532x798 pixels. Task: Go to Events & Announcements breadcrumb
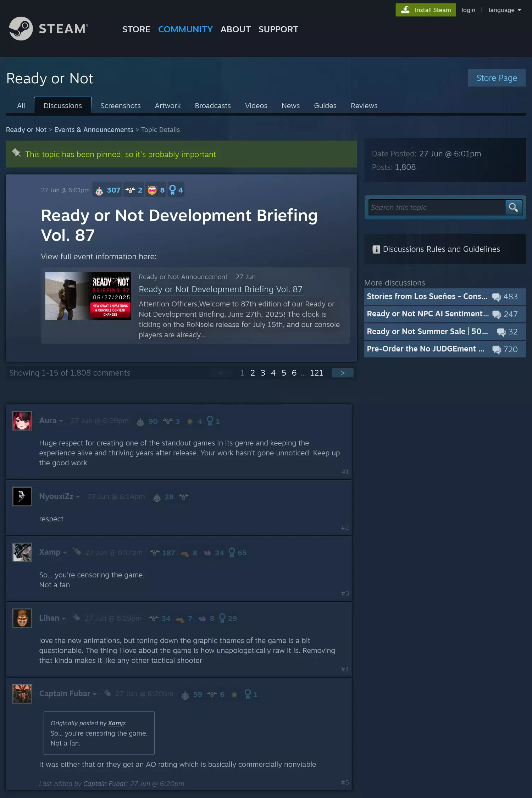click(x=94, y=130)
